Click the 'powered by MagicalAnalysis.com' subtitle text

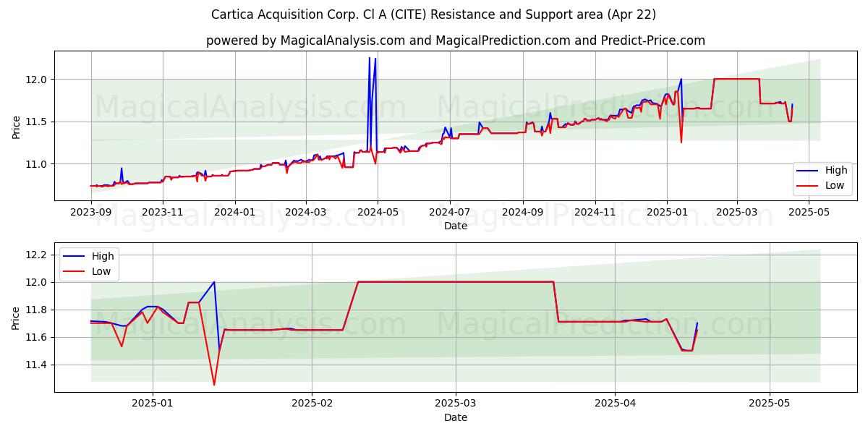click(x=456, y=41)
